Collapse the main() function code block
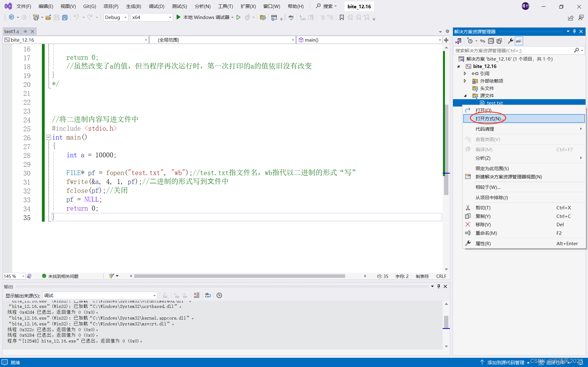Image resolution: width=588 pixels, height=367 pixels. coord(48,137)
